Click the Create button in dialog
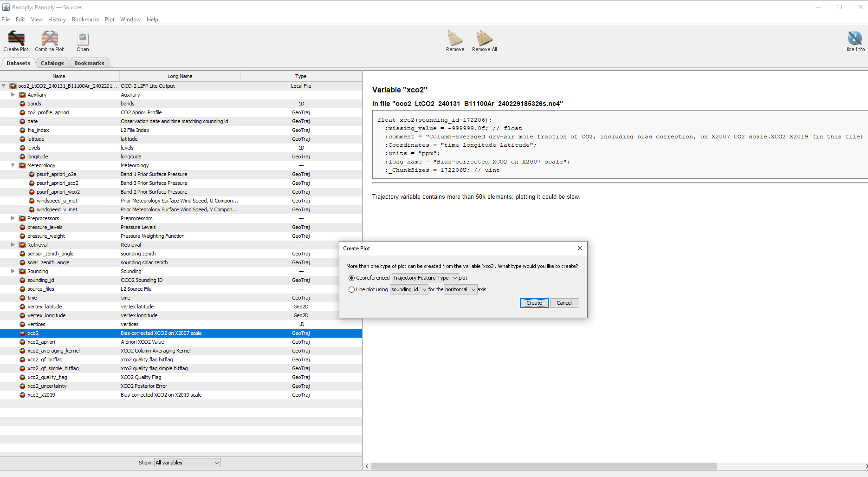The height and width of the screenshot is (477, 868). tap(534, 303)
